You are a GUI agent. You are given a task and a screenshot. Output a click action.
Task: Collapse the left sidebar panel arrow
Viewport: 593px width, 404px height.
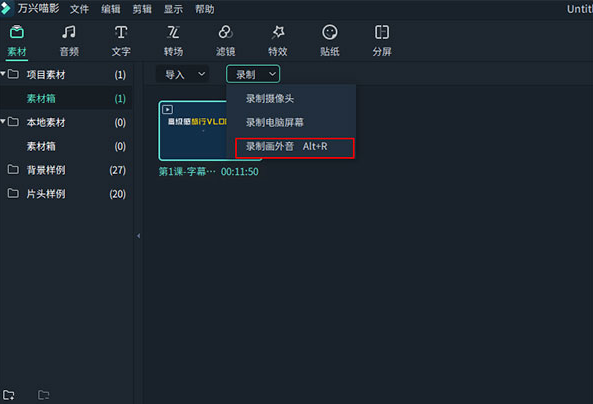pos(138,236)
